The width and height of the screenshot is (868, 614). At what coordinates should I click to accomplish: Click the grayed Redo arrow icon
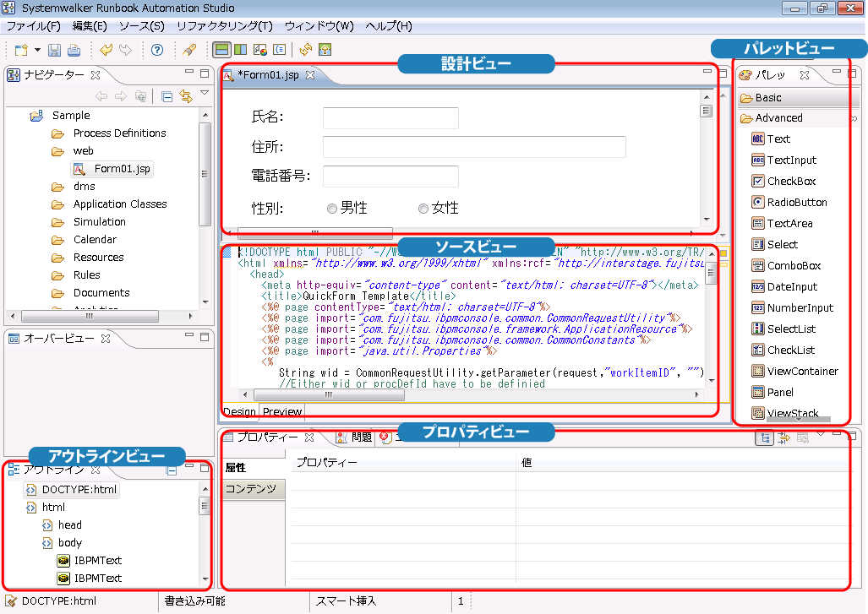[x=126, y=51]
